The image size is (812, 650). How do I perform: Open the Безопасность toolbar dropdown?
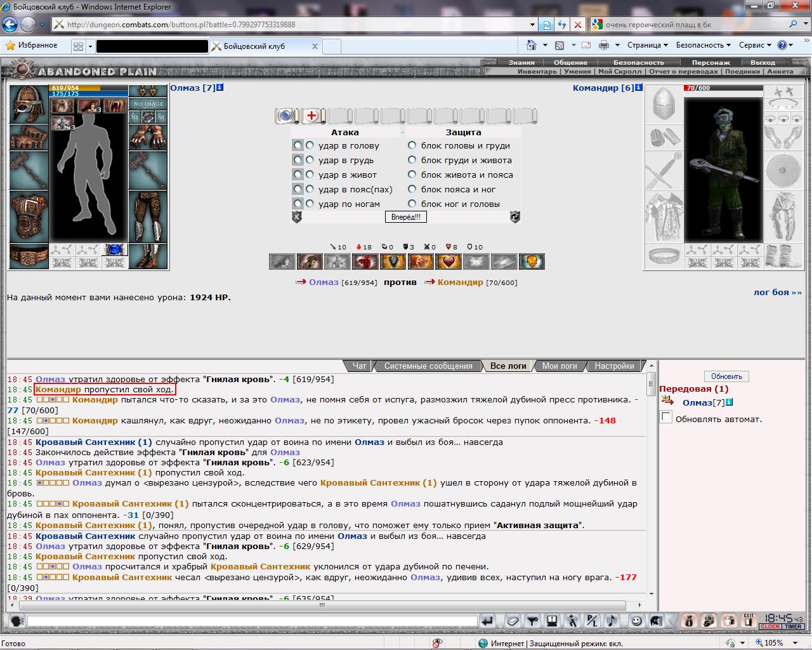pyautogui.click(x=704, y=45)
